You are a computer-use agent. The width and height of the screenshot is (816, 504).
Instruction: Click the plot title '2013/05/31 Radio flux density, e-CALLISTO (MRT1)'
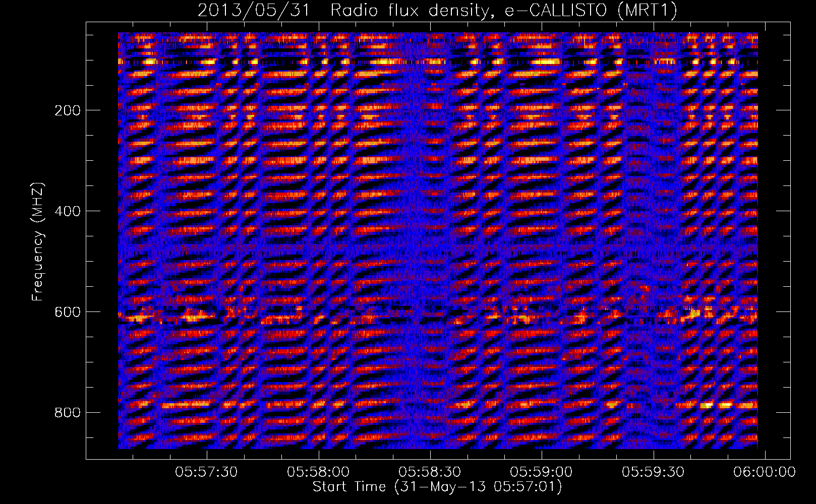(437, 11)
